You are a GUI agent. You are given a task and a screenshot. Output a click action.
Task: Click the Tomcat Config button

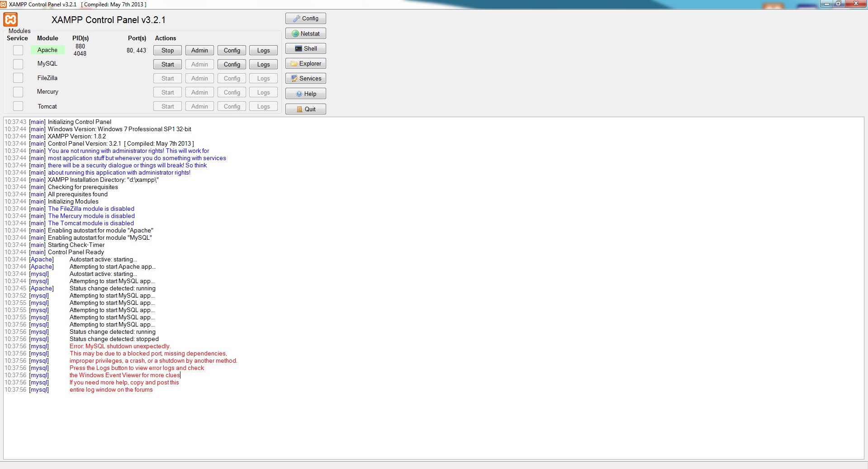[x=232, y=106]
